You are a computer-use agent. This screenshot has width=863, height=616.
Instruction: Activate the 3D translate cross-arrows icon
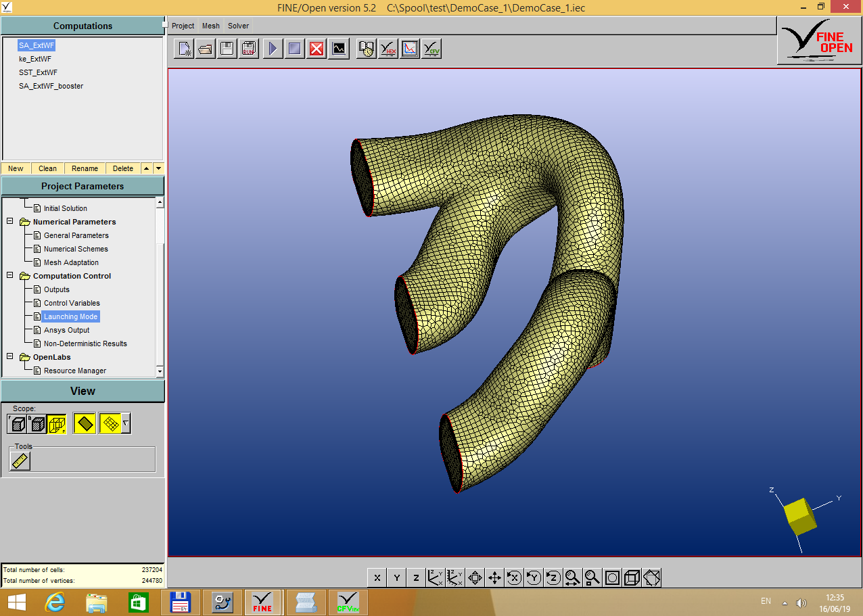pos(495,577)
